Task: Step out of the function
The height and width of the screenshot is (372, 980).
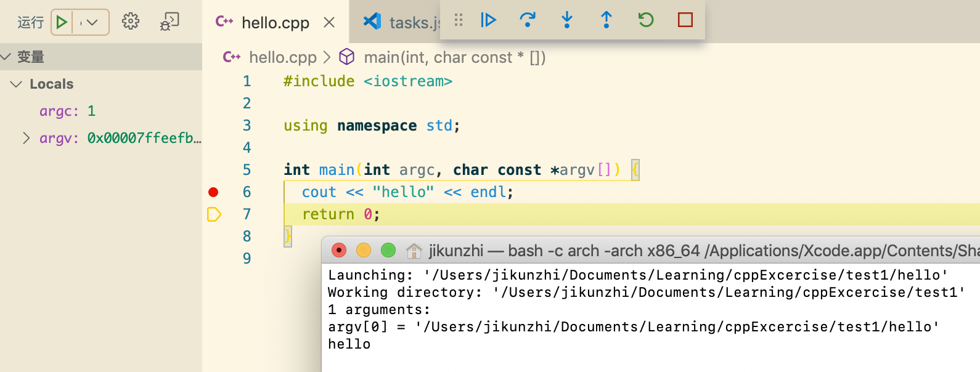Action: [606, 20]
